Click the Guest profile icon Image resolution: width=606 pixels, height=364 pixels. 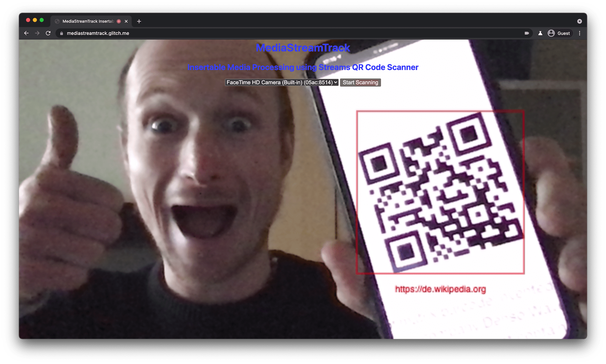(x=560, y=33)
